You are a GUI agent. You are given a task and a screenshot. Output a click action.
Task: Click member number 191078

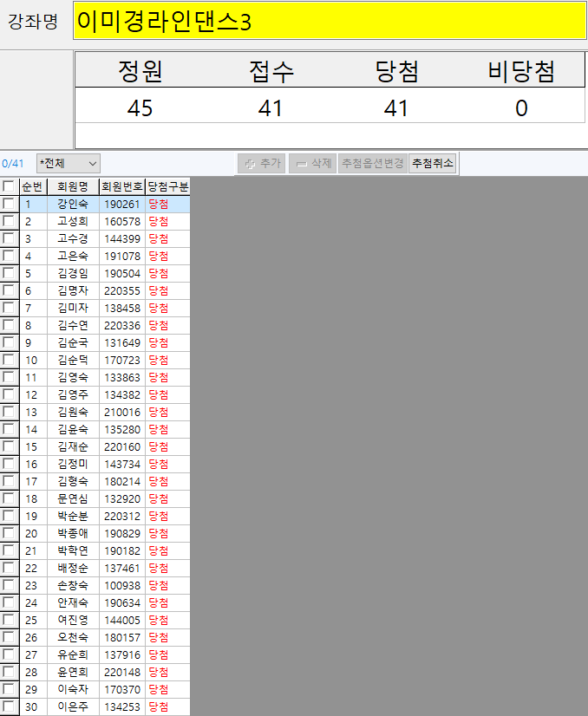click(122, 257)
